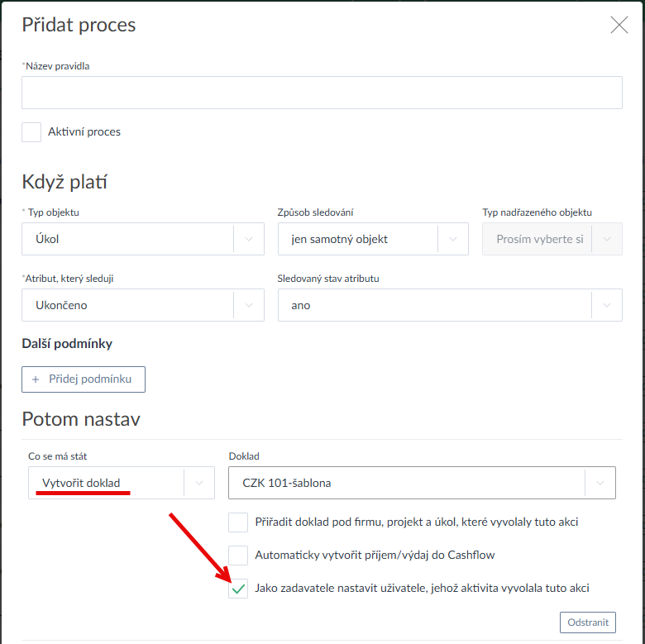Click the Odstranit button

coord(588,623)
